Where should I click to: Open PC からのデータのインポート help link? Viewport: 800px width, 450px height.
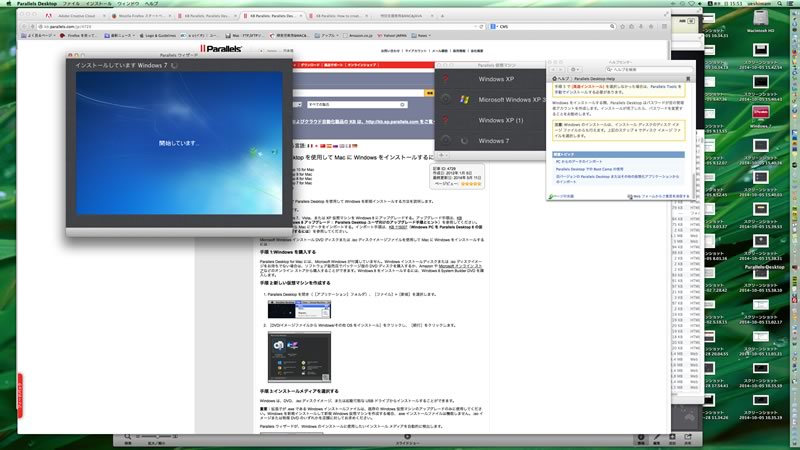pos(579,161)
